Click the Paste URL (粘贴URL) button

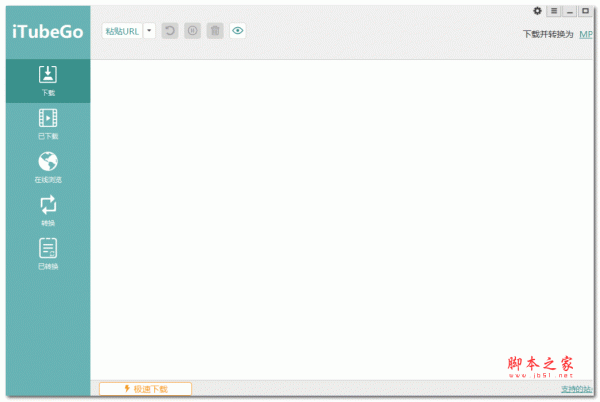[x=122, y=31]
